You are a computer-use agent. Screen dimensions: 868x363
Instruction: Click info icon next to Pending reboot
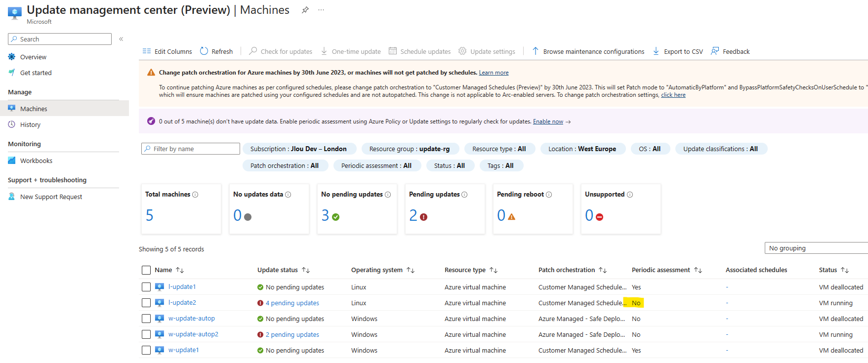(549, 195)
